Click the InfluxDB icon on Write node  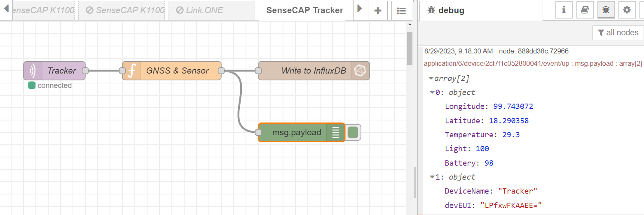click(x=360, y=71)
